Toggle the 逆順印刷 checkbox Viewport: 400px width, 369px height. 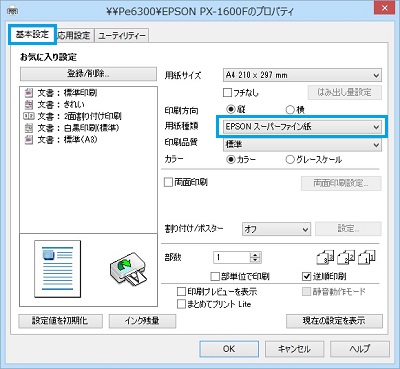click(x=306, y=276)
